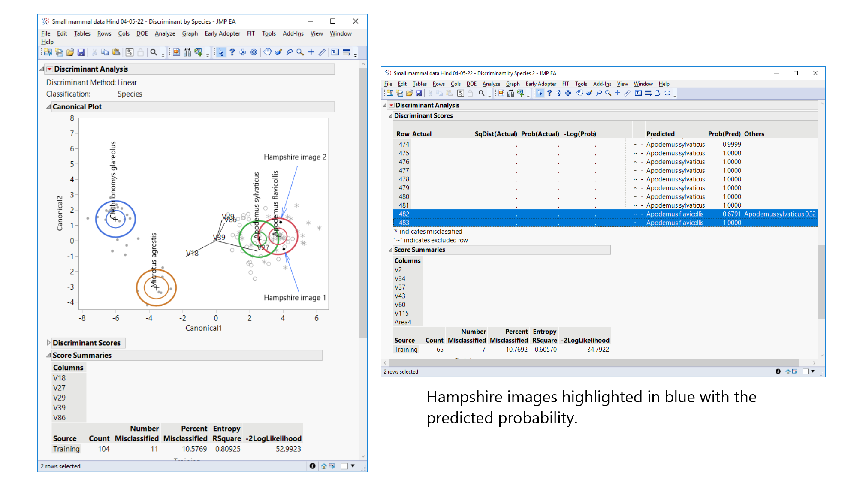Open DOE menu in right window
The image size is (842, 504).
pos(471,84)
